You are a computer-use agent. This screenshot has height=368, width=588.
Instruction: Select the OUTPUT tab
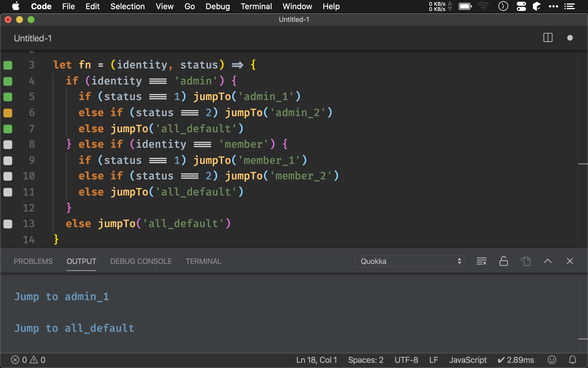(x=81, y=261)
